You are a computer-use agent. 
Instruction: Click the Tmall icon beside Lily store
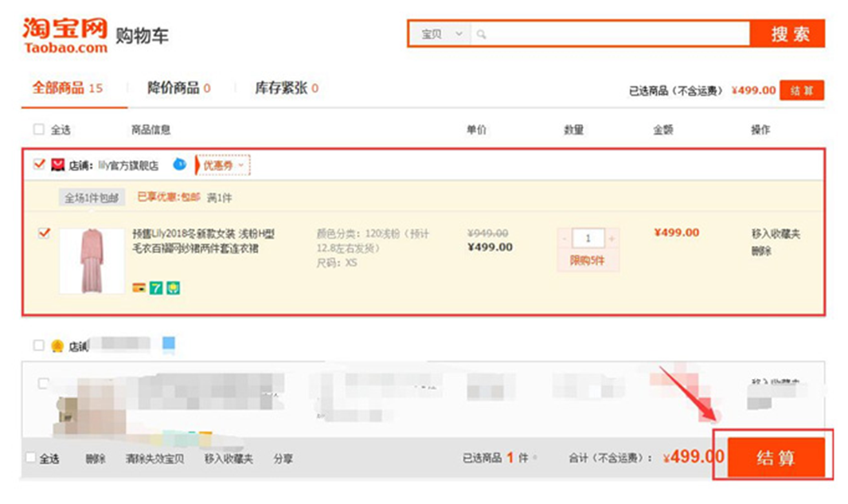57,165
